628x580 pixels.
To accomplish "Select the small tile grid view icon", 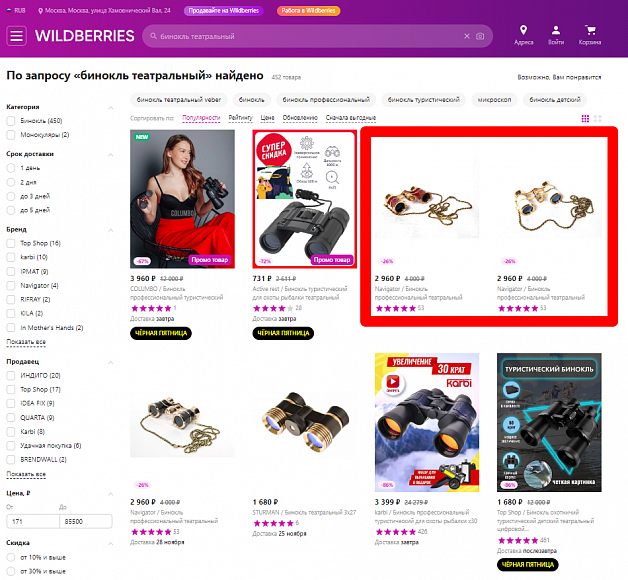I will (585, 119).
